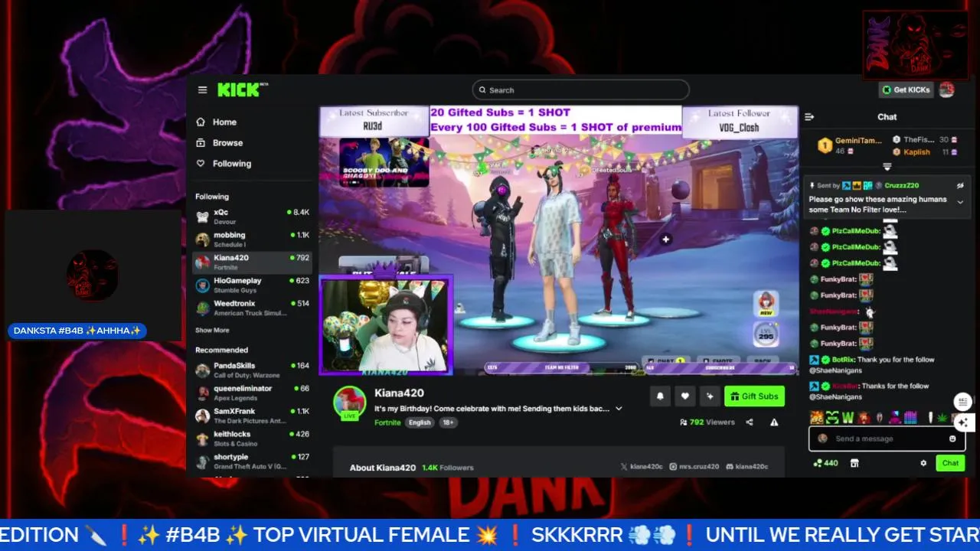Click GeminiTam top gifter in leaderboard
Screen dimensions: 980x551
(849, 145)
